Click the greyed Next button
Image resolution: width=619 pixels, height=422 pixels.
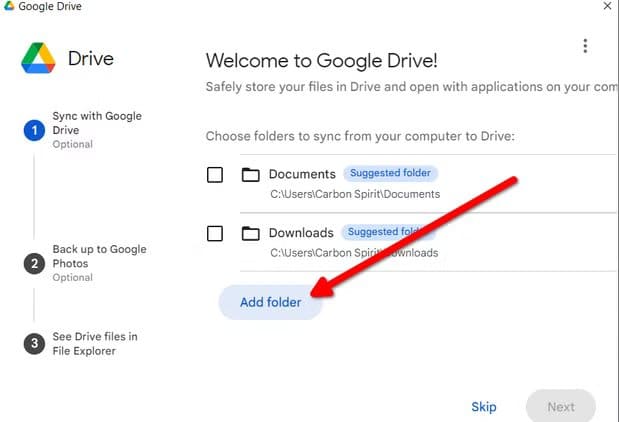(561, 407)
